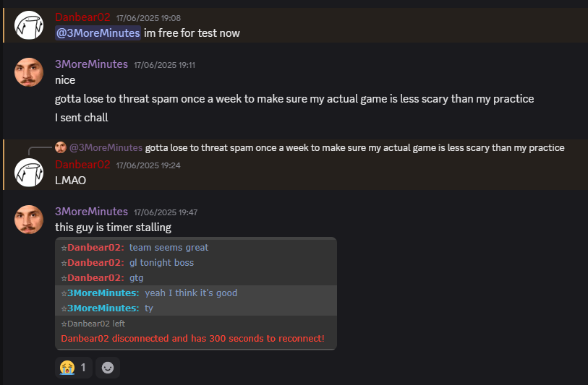The image size is (588, 385).
Task: Click 3MoreMinutes' avatar beside 'this guy is timer stalling'
Action: 29,219
